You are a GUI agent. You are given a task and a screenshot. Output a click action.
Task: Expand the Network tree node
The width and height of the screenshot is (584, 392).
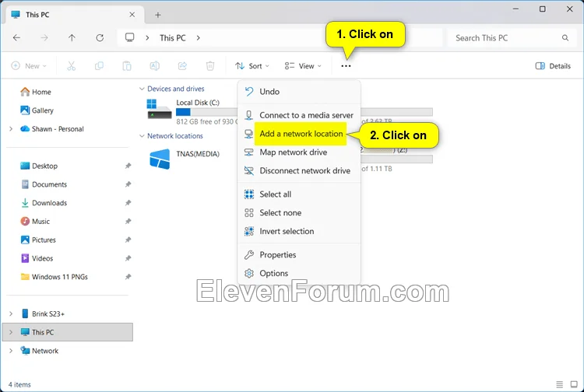click(x=11, y=351)
